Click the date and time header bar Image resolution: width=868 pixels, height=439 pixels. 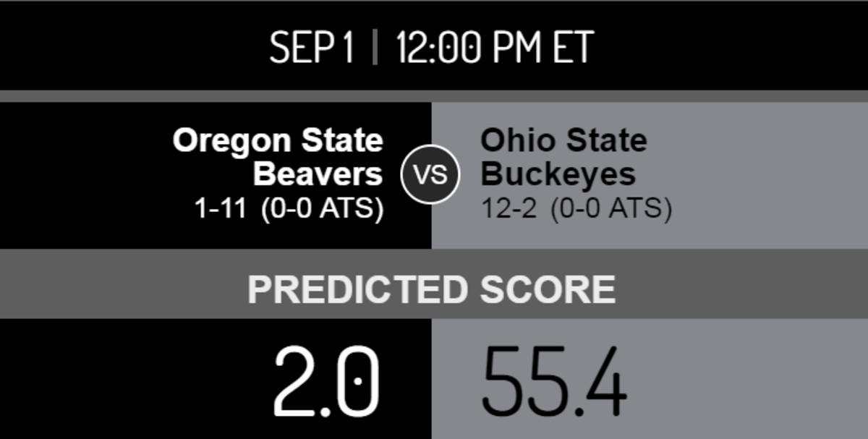(434, 46)
